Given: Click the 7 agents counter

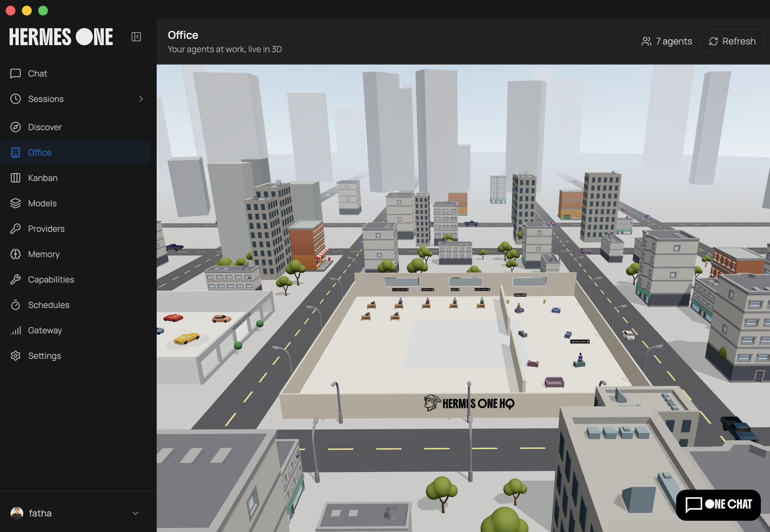Looking at the screenshot, I should [667, 41].
